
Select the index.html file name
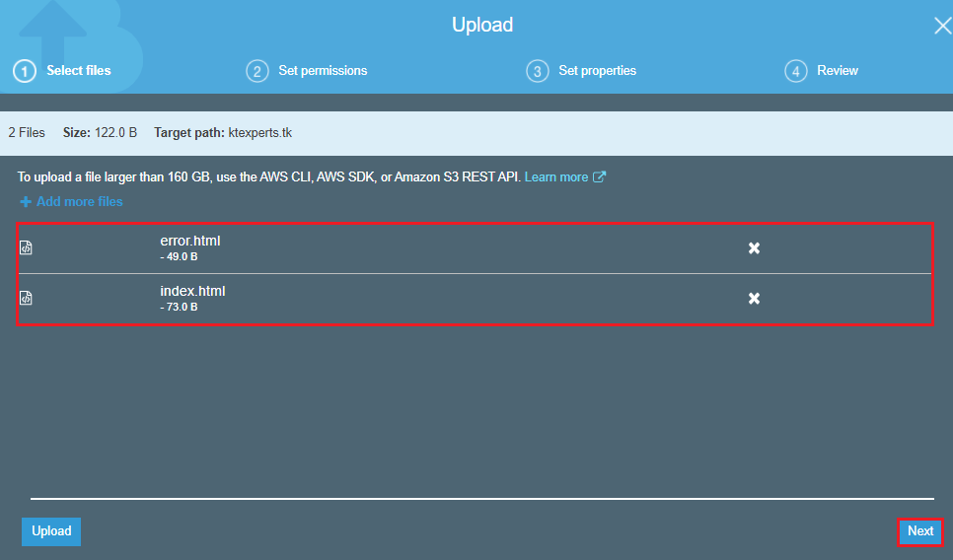[x=192, y=292]
